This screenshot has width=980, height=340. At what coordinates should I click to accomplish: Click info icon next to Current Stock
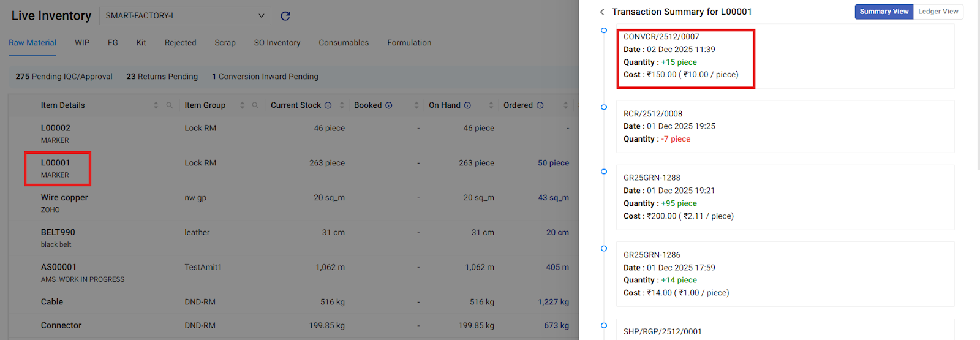[328, 105]
